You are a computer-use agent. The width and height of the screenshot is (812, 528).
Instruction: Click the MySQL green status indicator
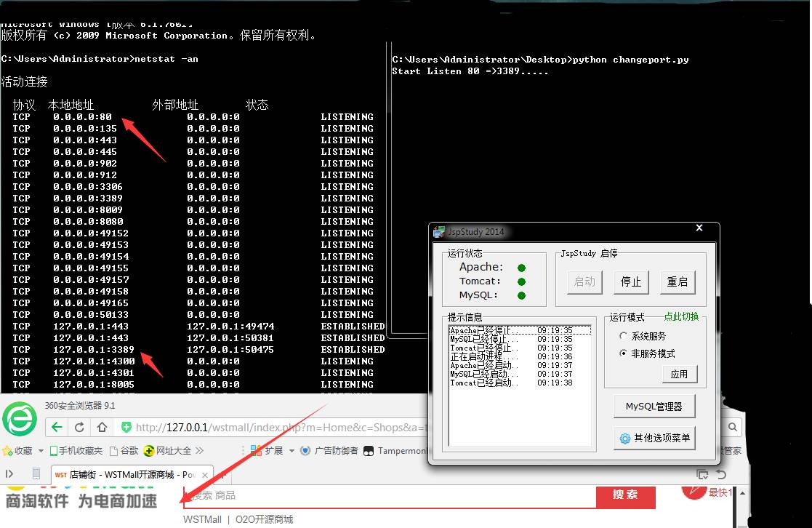pos(521,295)
